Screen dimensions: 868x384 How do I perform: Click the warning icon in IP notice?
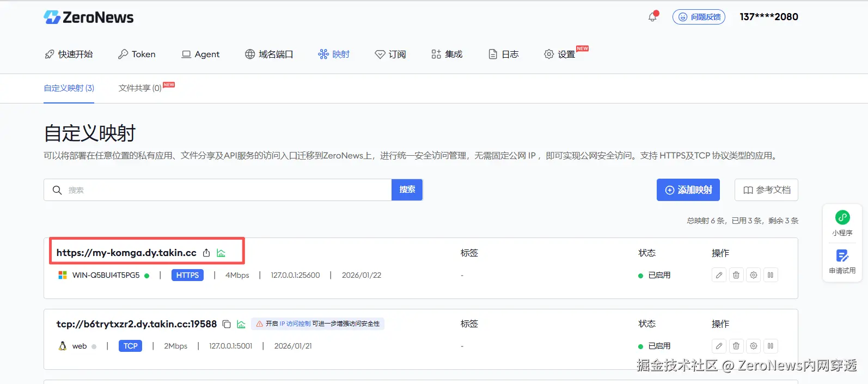pos(260,324)
